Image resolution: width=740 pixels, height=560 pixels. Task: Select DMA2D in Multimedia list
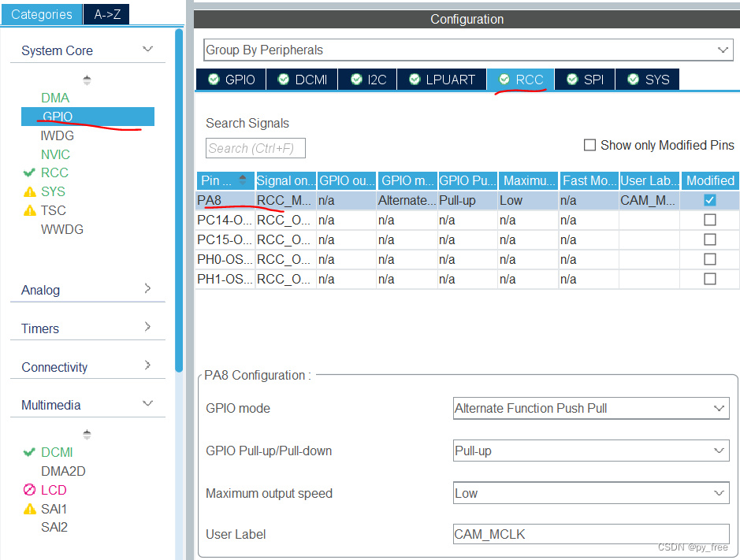tap(63, 471)
